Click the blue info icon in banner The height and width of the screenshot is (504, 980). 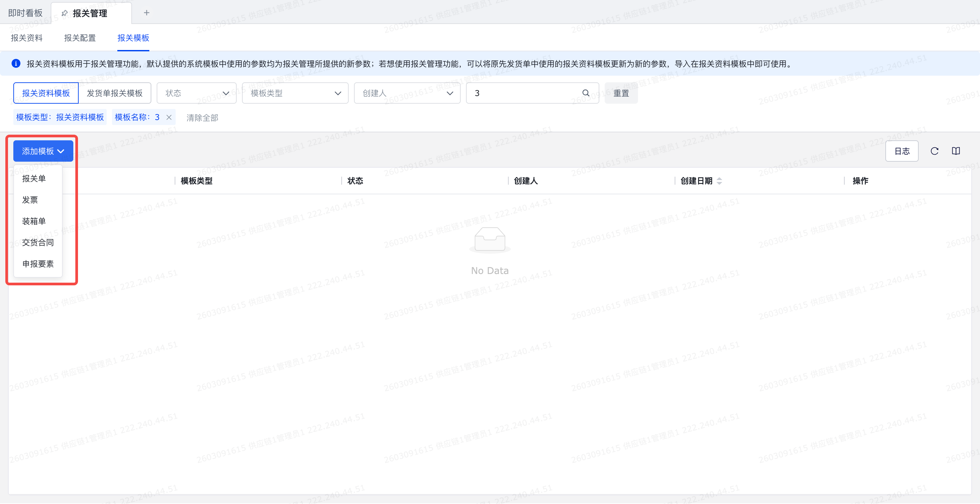(x=16, y=64)
